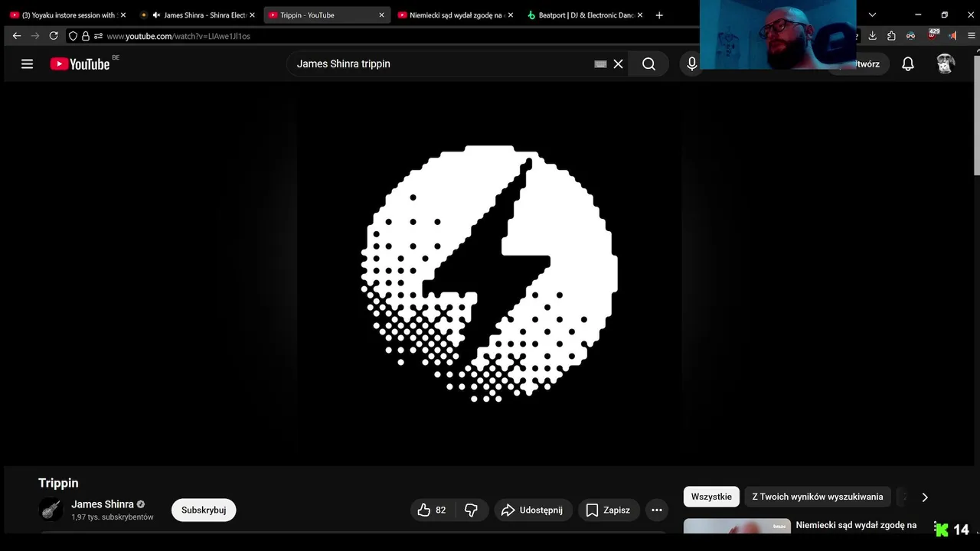Open the glasses-face extension icon
Image resolution: width=980 pixels, height=551 pixels.
pyautogui.click(x=910, y=36)
